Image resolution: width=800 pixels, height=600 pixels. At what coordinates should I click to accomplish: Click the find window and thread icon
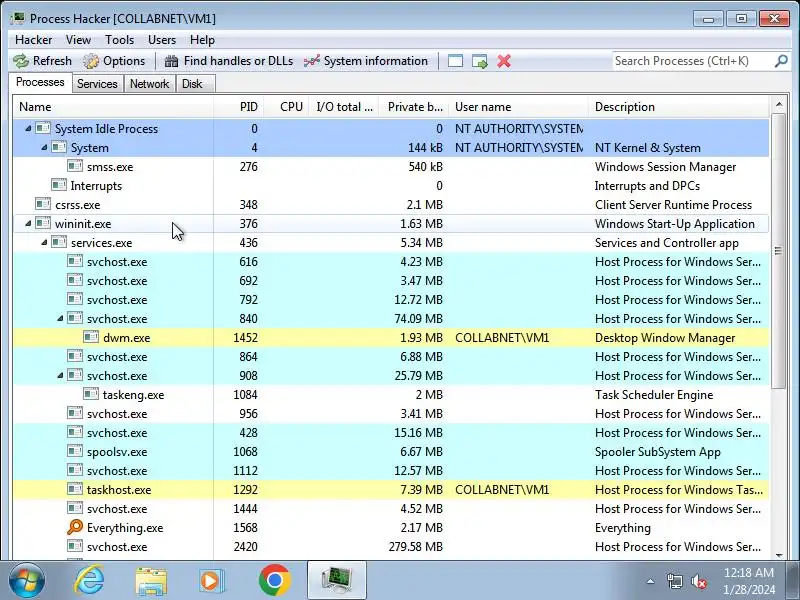(x=480, y=61)
